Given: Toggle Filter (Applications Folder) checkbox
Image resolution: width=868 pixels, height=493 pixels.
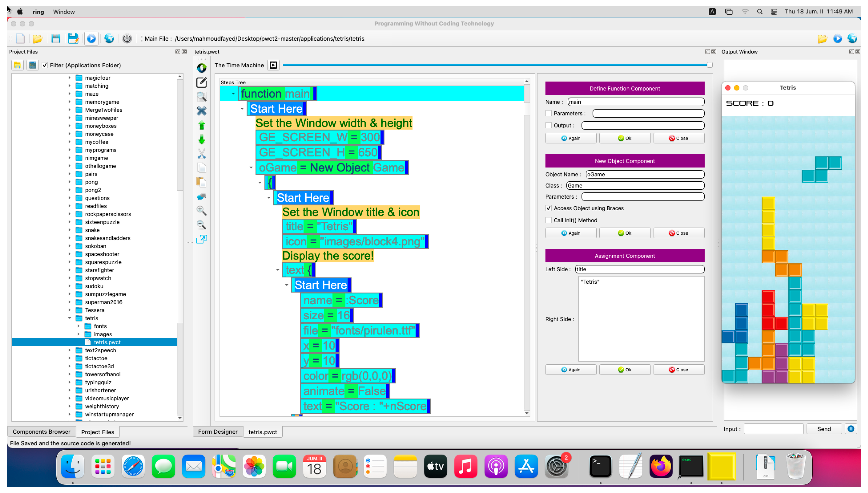Looking at the screenshot, I should click(x=45, y=65).
